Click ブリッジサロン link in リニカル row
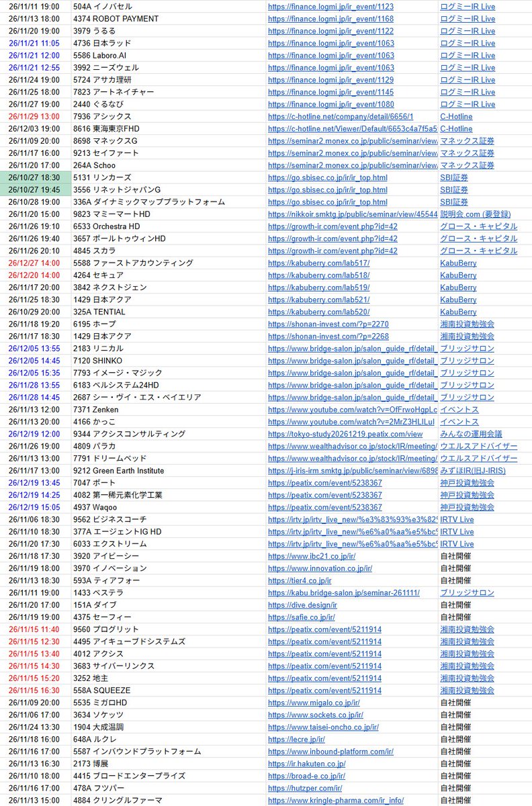This screenshot has width=532, height=806. click(467, 349)
